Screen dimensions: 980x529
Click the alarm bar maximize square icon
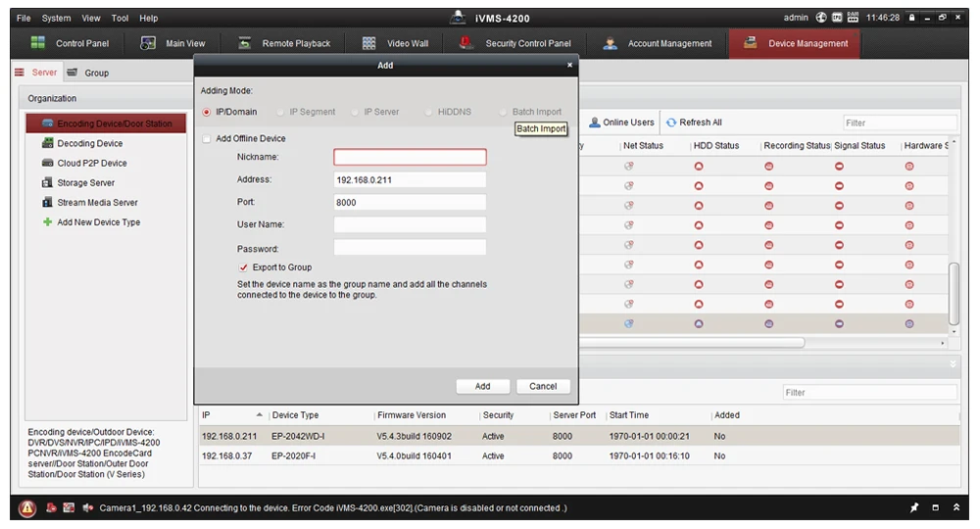[936, 507]
